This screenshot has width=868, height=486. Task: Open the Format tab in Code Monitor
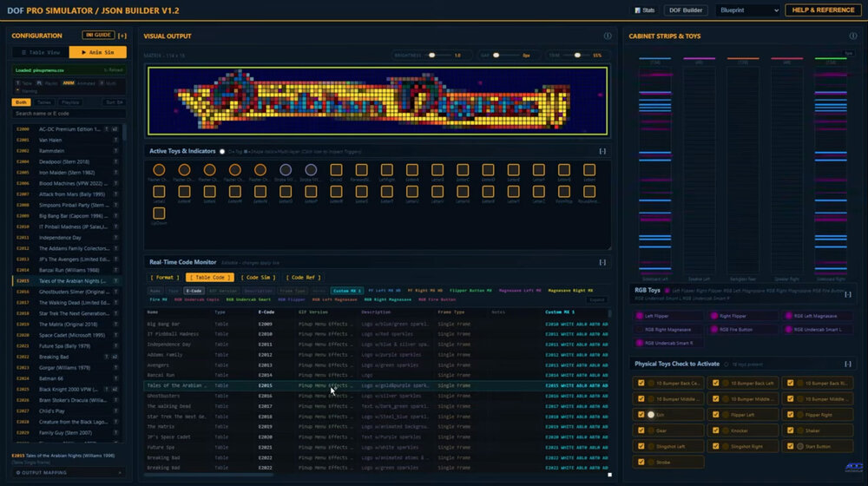[x=165, y=278]
